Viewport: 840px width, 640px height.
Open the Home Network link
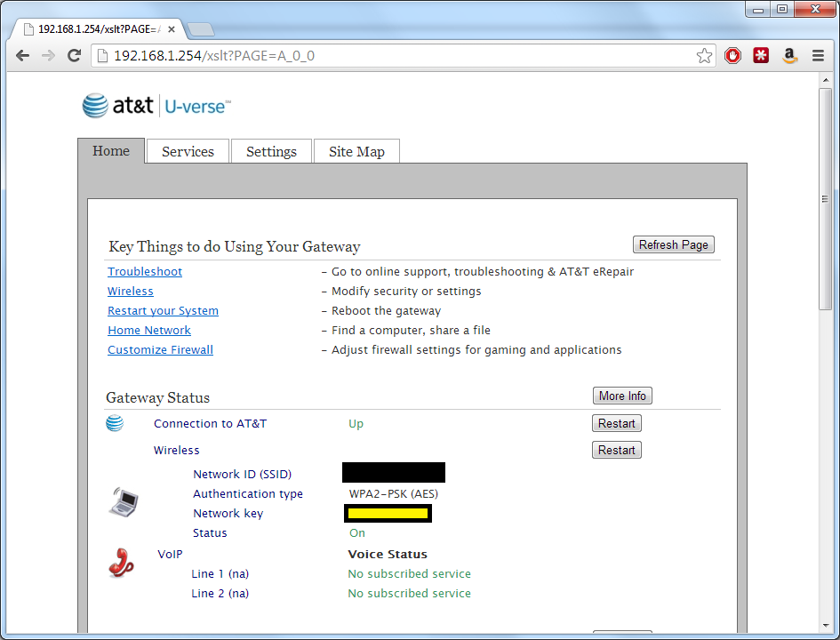tap(149, 331)
